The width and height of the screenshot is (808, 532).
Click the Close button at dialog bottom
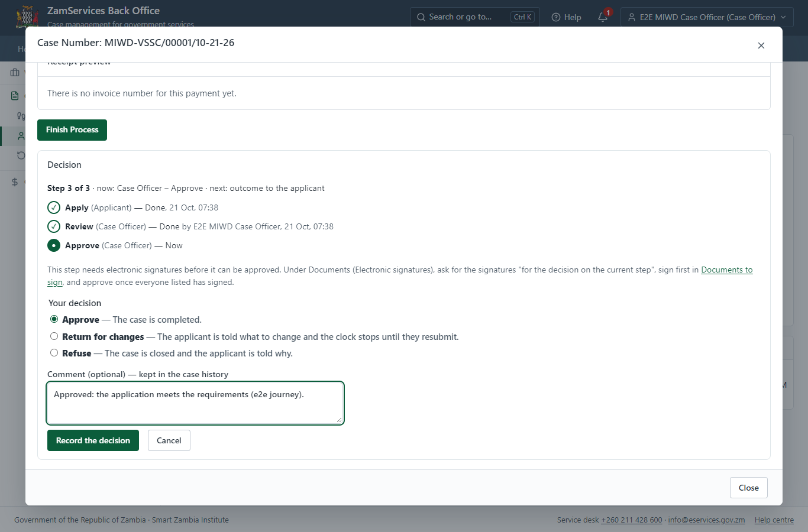coord(749,488)
